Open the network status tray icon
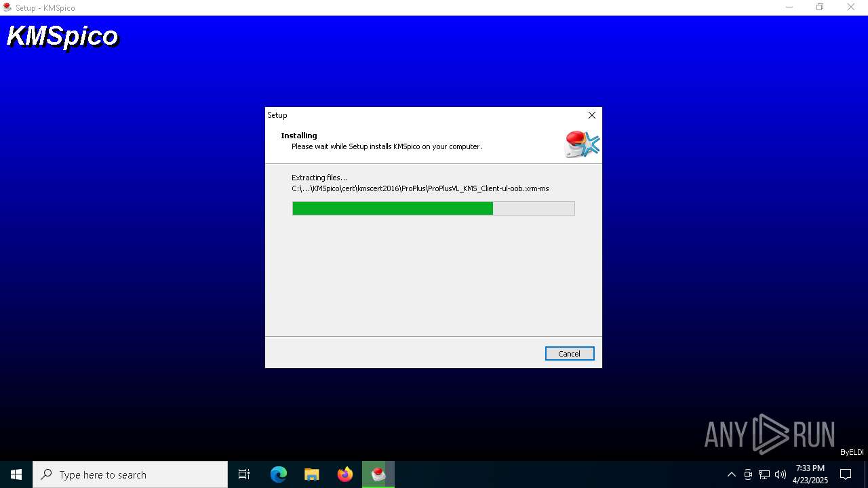The image size is (868, 488). point(764,474)
